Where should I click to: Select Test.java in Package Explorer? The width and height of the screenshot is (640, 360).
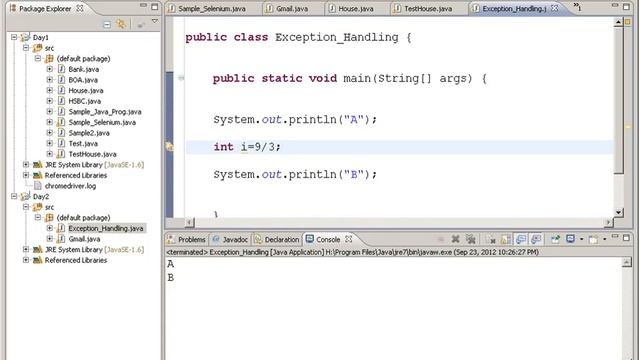click(83, 144)
